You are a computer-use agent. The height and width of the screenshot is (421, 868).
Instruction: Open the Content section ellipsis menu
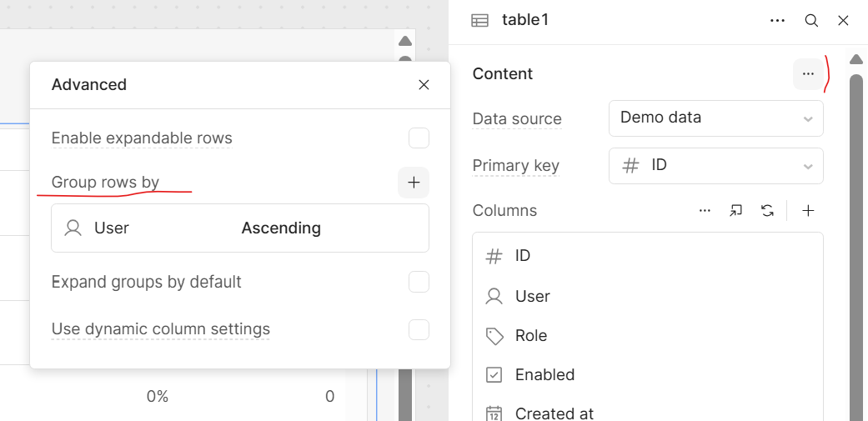[808, 73]
